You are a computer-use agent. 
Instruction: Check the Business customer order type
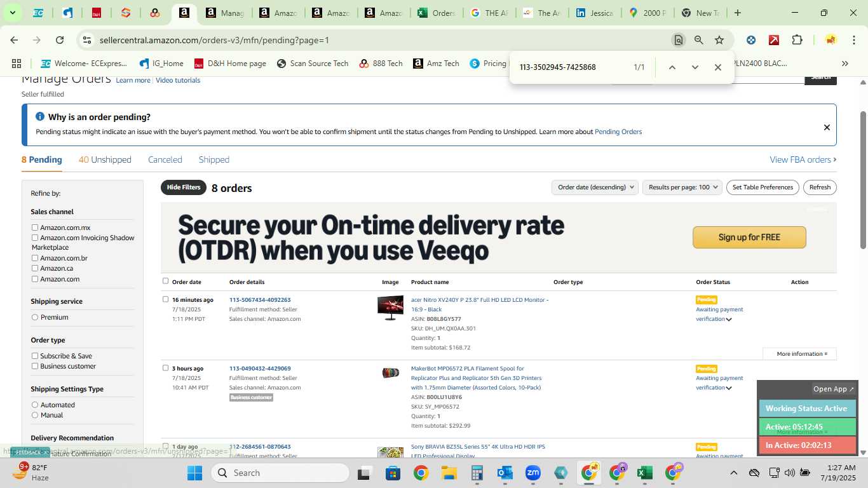pos(35,366)
